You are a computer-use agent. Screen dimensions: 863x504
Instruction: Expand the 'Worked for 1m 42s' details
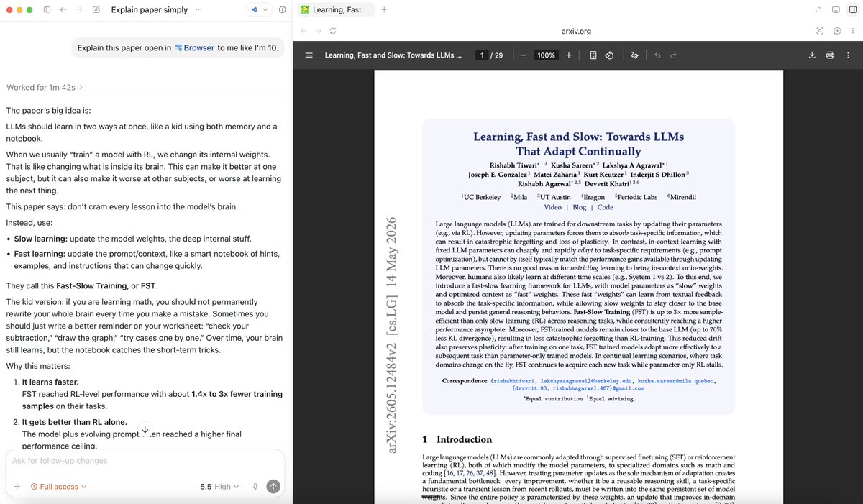coord(45,87)
